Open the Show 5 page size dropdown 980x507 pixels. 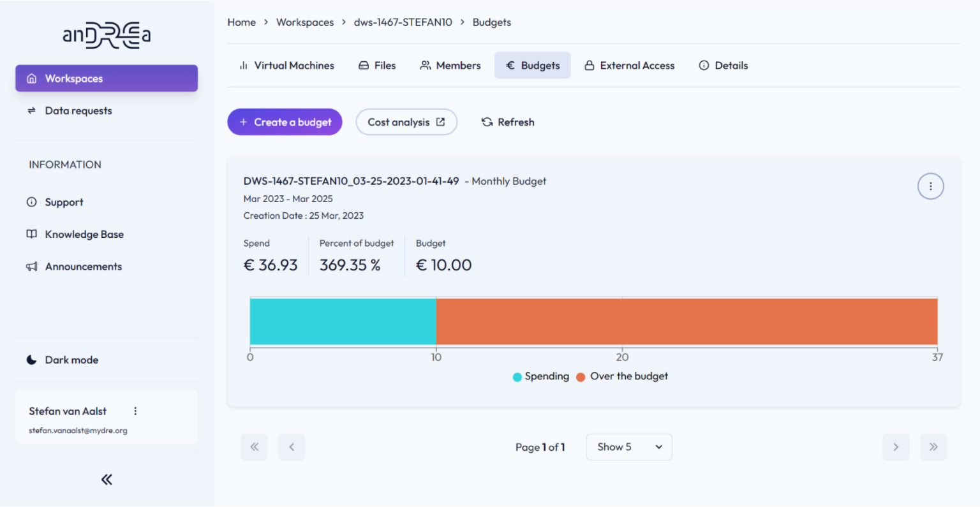coord(629,447)
